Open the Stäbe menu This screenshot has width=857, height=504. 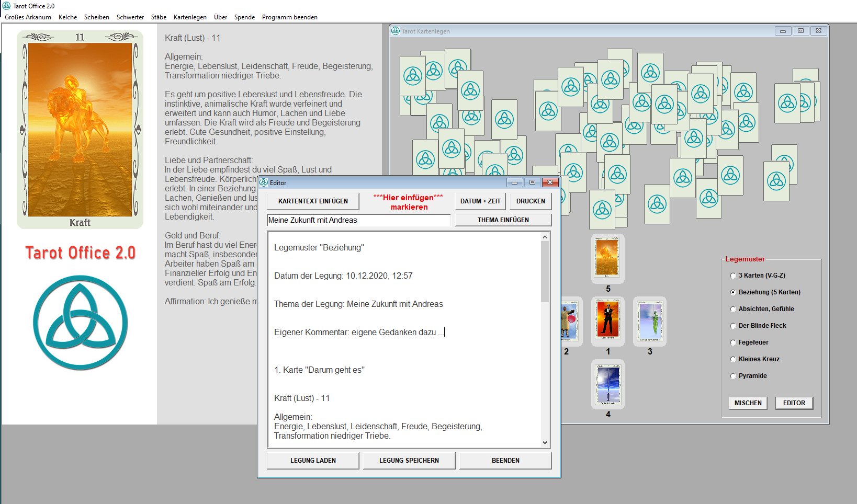point(159,17)
